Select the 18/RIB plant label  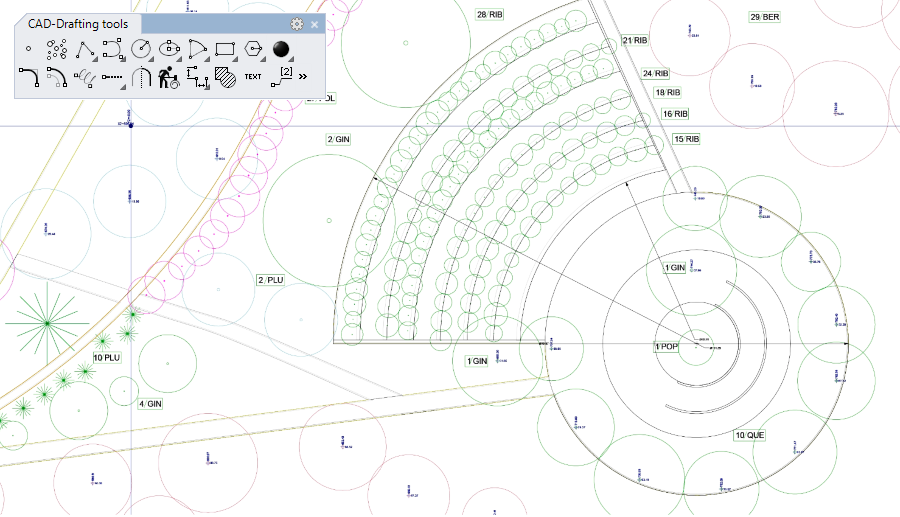tap(668, 92)
